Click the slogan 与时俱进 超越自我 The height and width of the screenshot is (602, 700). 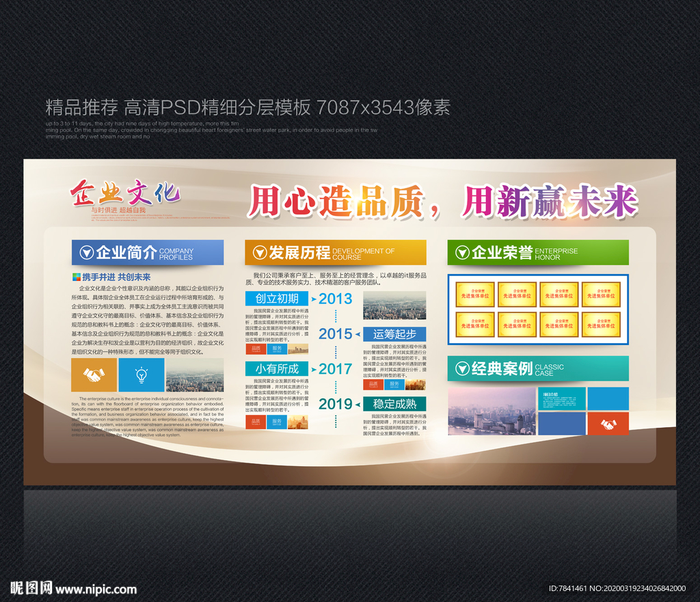[x=118, y=210]
